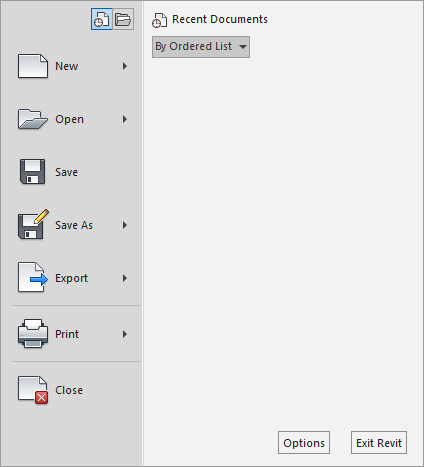This screenshot has width=424, height=467.
Task: Click the Export arrow document icon
Action: click(33, 277)
